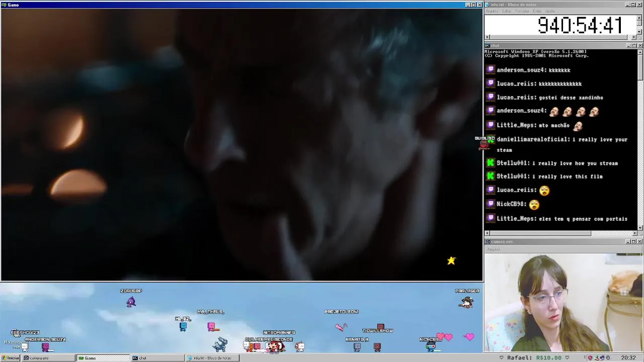Viewport: 644px width, 362px height.
Task: Click the surprised emoji in lucao_reiis message
Action: coord(544,191)
